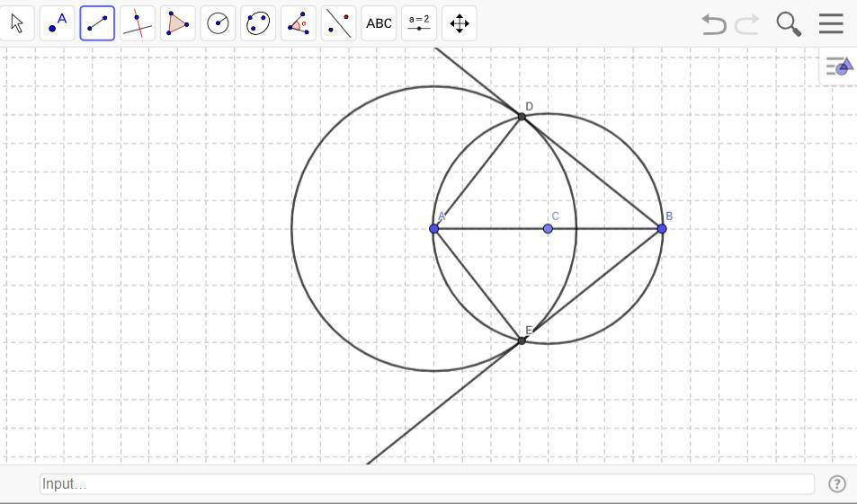Click point C on segment AB
The image size is (857, 504).
click(x=548, y=228)
